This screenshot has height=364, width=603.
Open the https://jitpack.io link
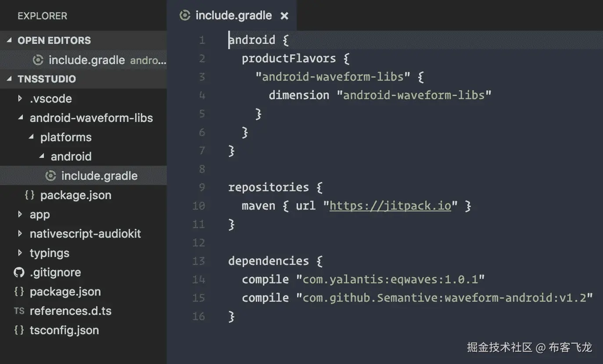tap(390, 206)
